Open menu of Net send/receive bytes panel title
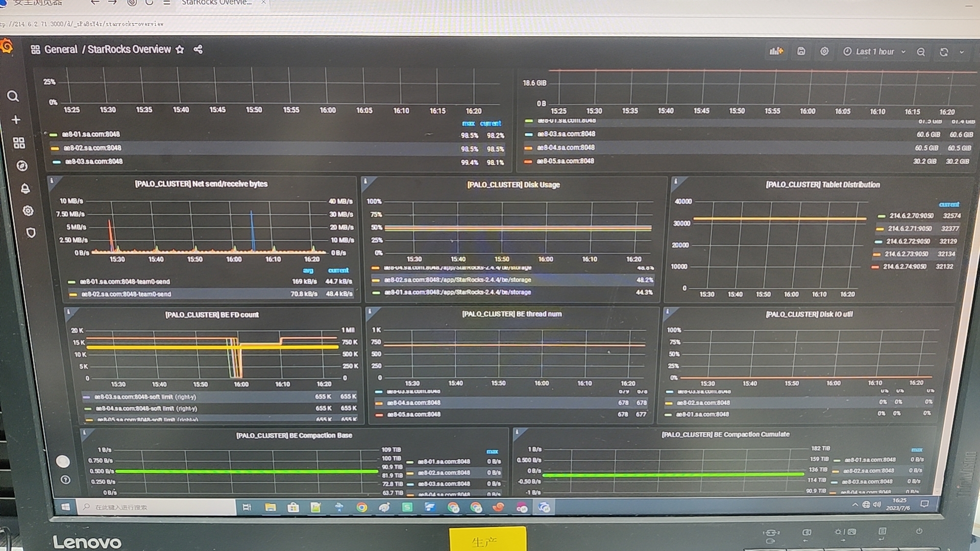 tap(201, 184)
